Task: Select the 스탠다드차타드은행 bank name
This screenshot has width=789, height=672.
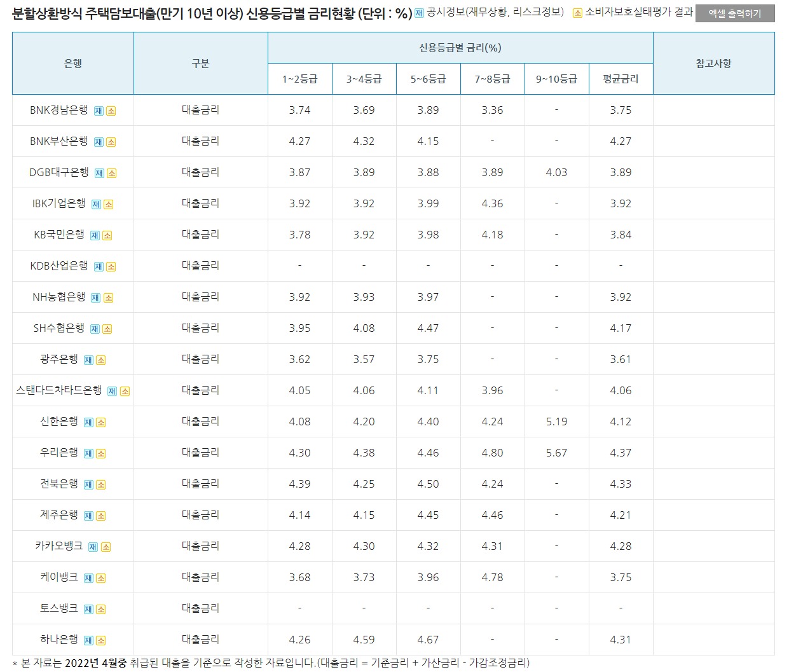Action: point(59,390)
